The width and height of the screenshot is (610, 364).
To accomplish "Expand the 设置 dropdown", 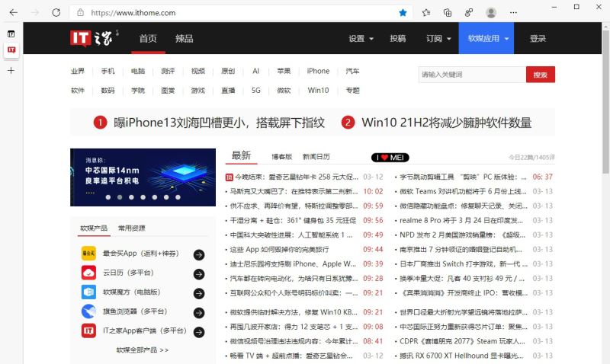I will (x=361, y=39).
